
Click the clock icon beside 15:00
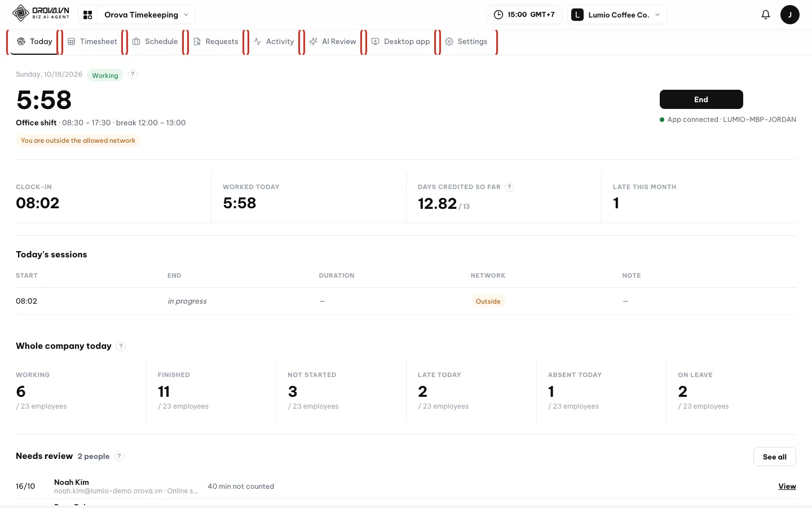(498, 15)
